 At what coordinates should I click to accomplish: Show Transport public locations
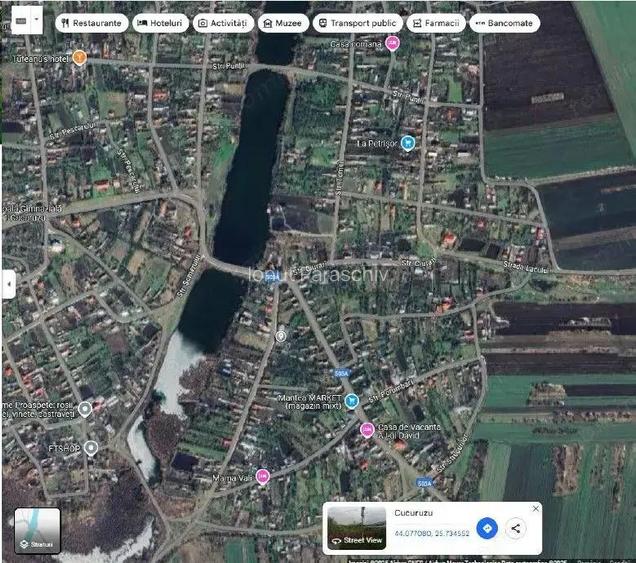coord(357,22)
